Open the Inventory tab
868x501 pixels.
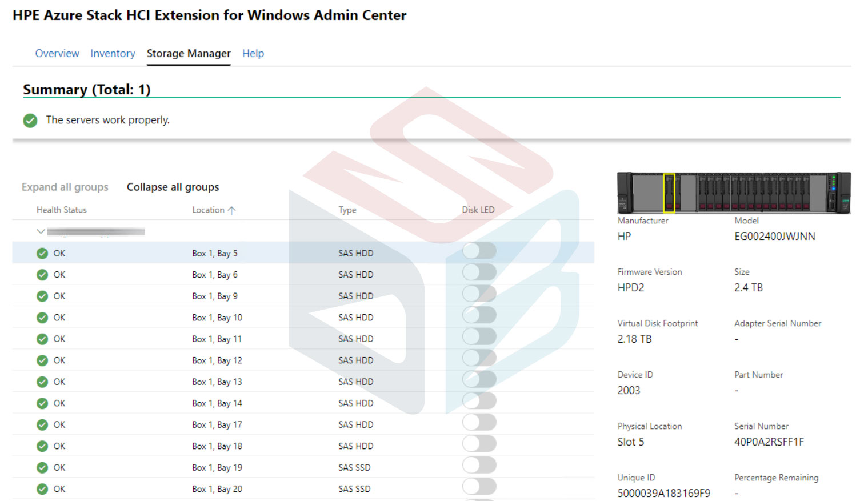click(113, 53)
